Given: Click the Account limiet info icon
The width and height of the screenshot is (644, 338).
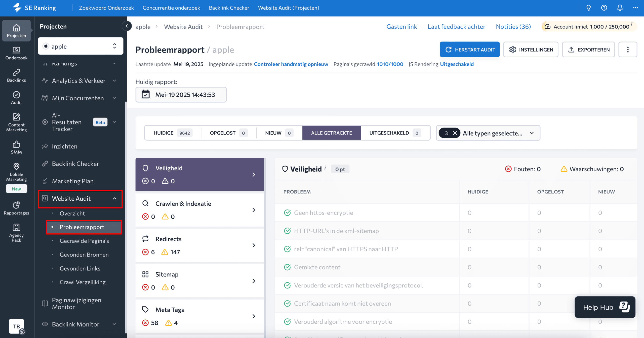Looking at the screenshot, I should [x=631, y=24].
